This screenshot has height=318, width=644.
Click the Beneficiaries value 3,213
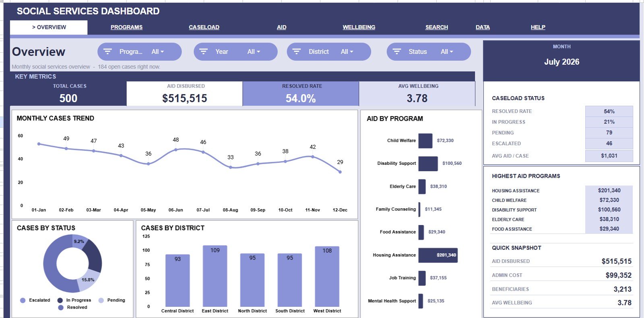coord(623,289)
